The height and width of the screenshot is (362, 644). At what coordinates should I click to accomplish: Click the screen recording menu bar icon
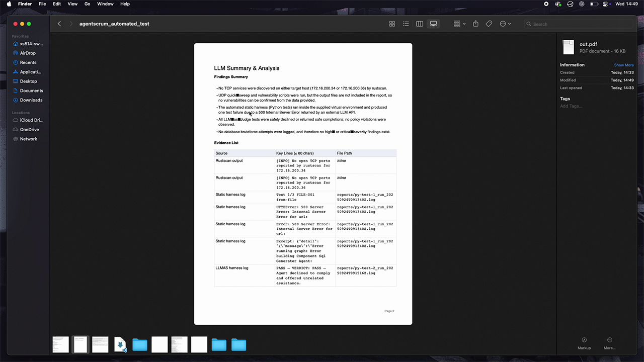pos(546,4)
